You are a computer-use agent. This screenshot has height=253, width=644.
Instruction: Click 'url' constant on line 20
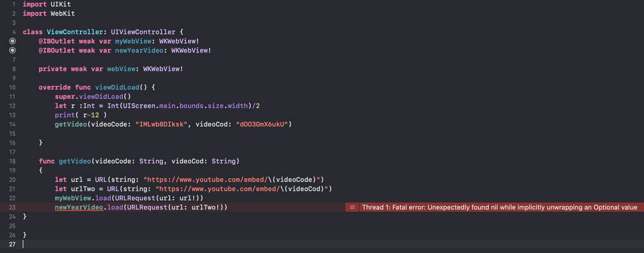pos(77,179)
